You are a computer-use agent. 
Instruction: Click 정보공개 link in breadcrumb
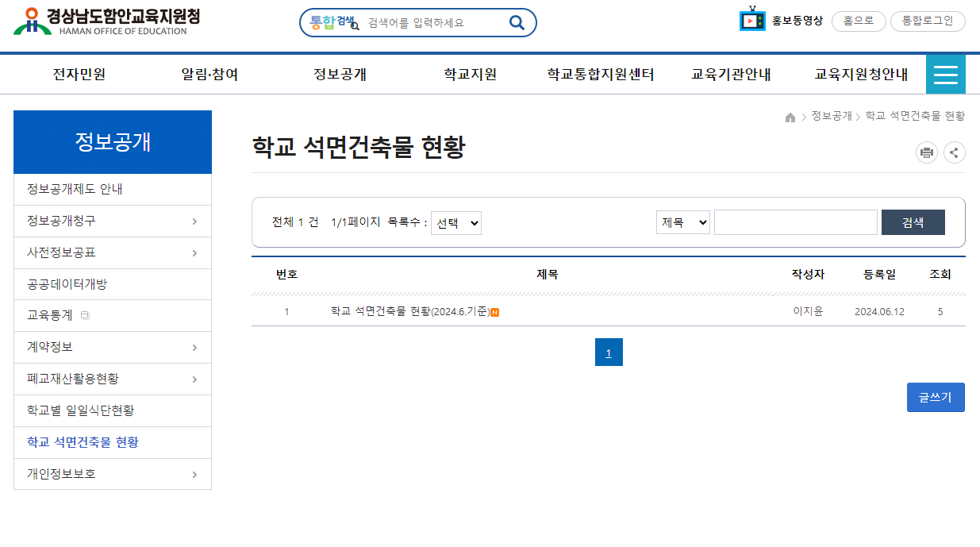tap(832, 116)
